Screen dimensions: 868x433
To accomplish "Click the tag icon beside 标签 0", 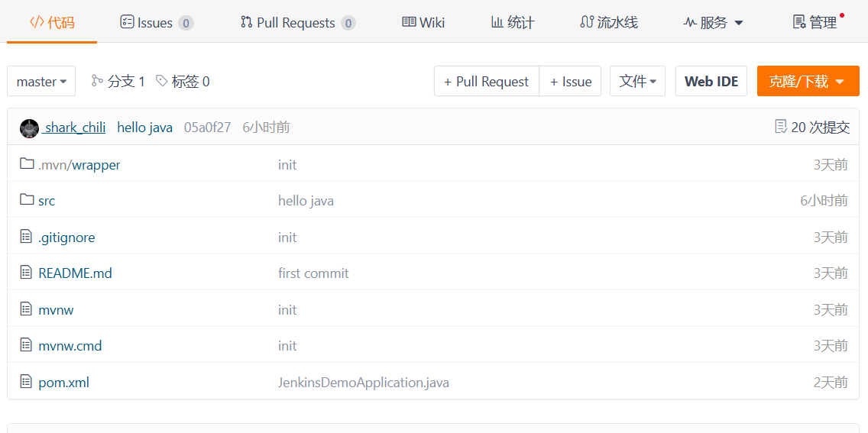I will point(162,81).
